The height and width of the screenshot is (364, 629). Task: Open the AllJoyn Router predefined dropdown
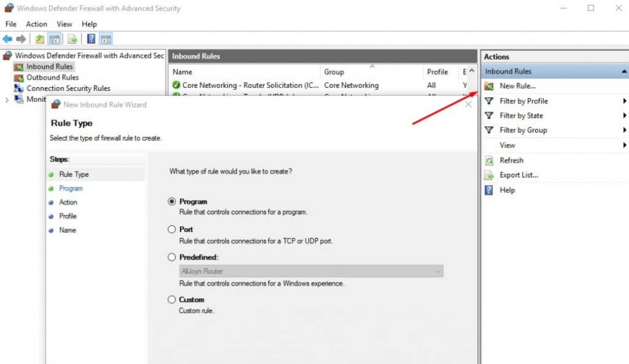437,271
